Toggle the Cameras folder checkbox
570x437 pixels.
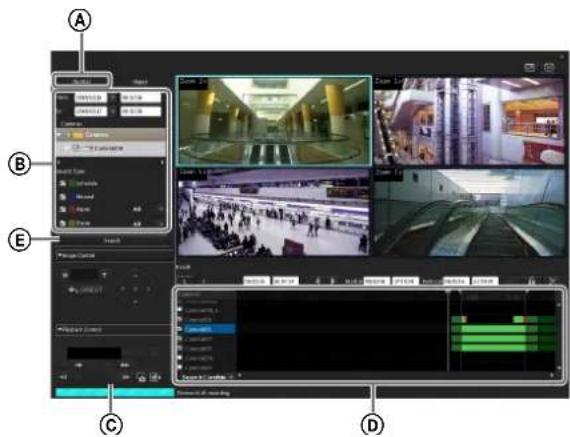(68, 135)
